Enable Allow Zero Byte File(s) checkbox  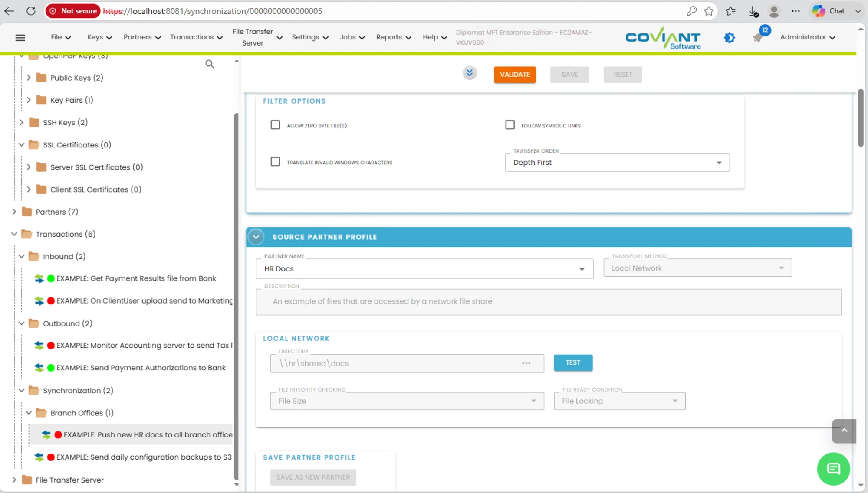[x=275, y=125]
